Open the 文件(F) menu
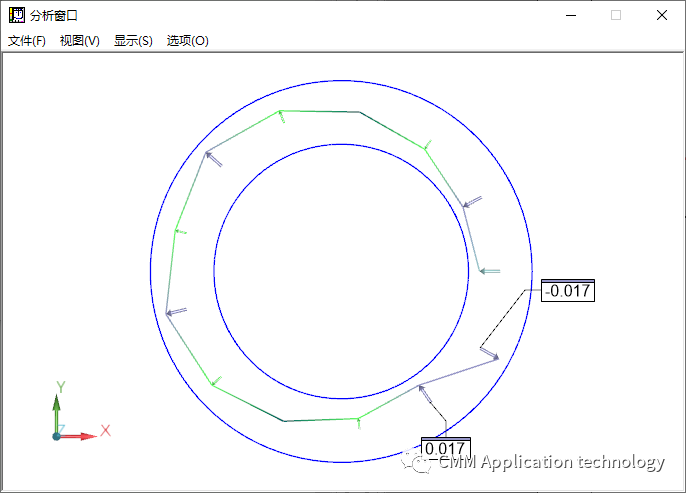This screenshot has height=493, width=686. tap(27, 41)
